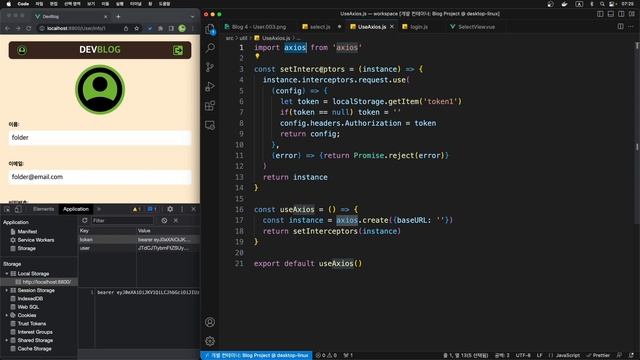
Task: Select the token row in storage table
Action: [x=139, y=240]
